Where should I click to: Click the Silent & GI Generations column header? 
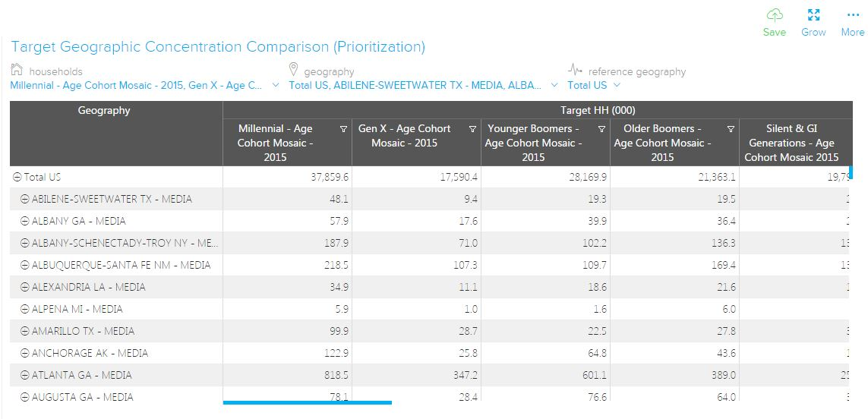[791, 143]
